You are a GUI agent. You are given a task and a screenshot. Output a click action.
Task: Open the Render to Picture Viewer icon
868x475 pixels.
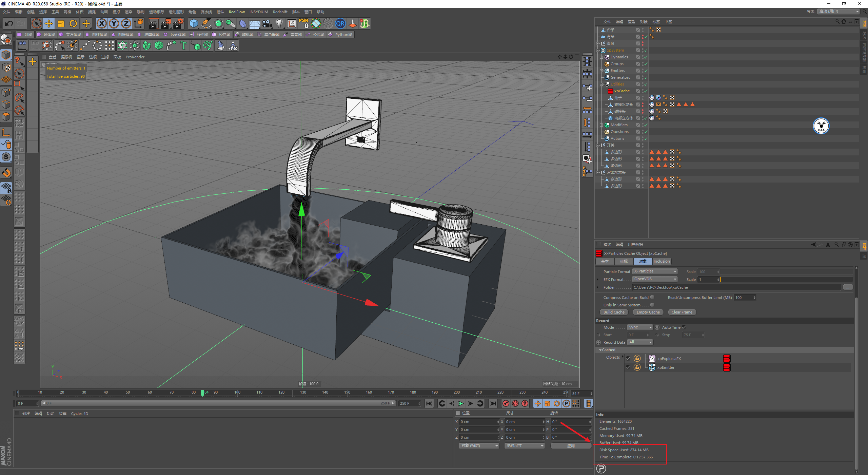tap(166, 23)
